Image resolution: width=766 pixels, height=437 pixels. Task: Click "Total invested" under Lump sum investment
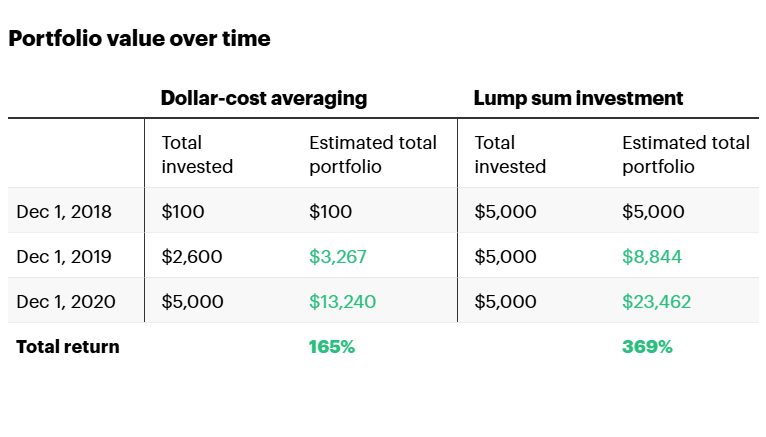coord(510,155)
